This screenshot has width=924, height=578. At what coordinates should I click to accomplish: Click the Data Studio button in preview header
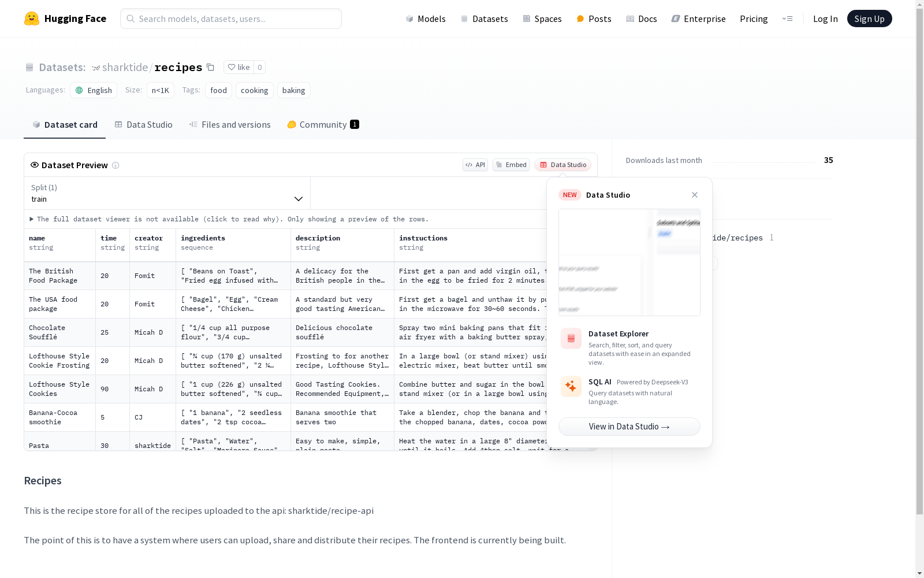coord(562,165)
